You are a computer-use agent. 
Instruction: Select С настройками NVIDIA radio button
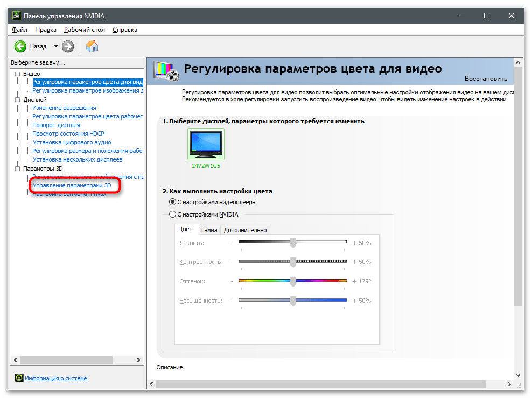pos(173,214)
